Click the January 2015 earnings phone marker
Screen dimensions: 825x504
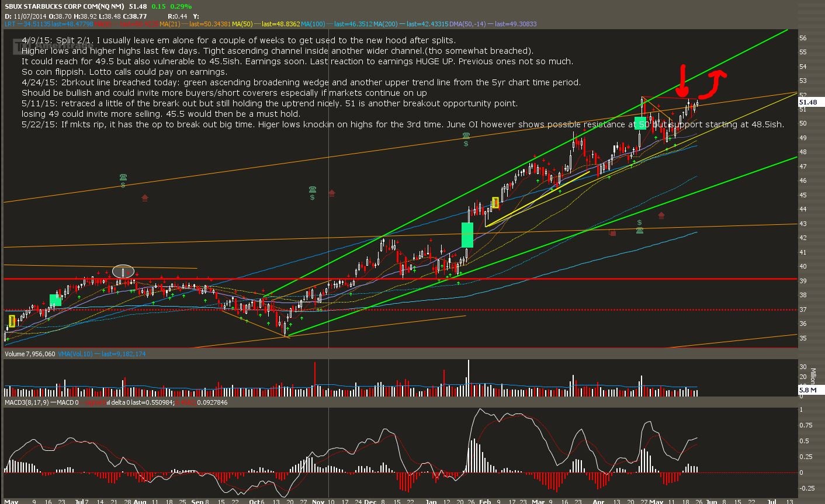click(x=466, y=136)
